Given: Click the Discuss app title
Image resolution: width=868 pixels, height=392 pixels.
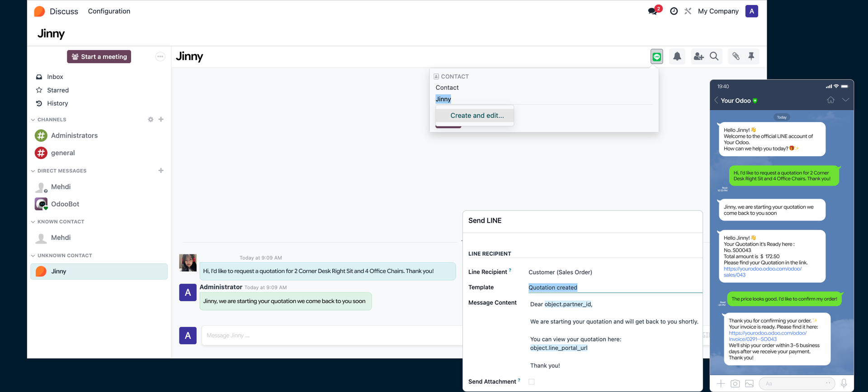Looking at the screenshot, I should click(x=64, y=11).
